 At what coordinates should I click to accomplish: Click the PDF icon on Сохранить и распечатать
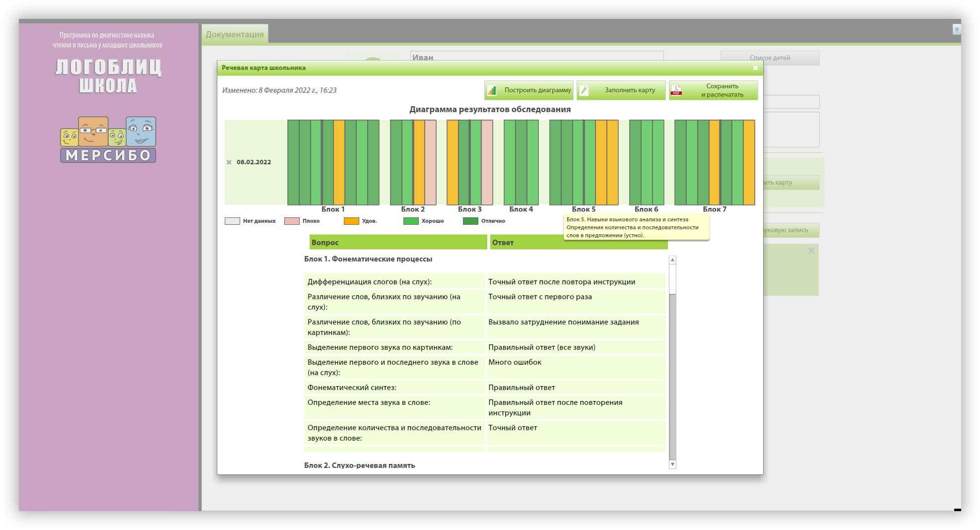(676, 90)
